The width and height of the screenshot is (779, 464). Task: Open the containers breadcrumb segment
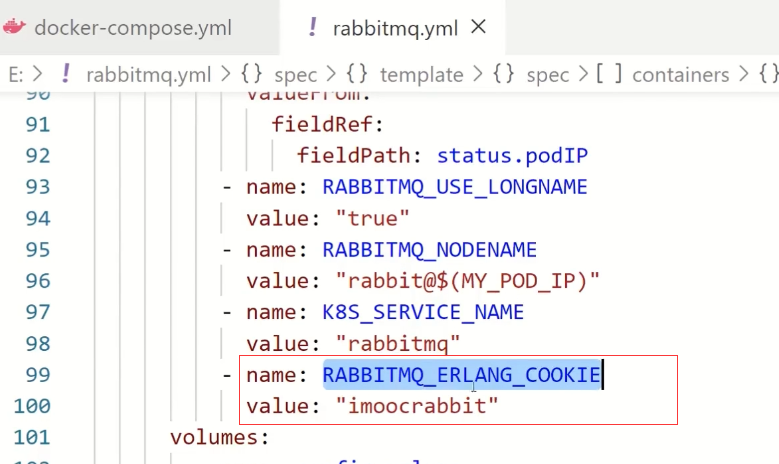[681, 75]
